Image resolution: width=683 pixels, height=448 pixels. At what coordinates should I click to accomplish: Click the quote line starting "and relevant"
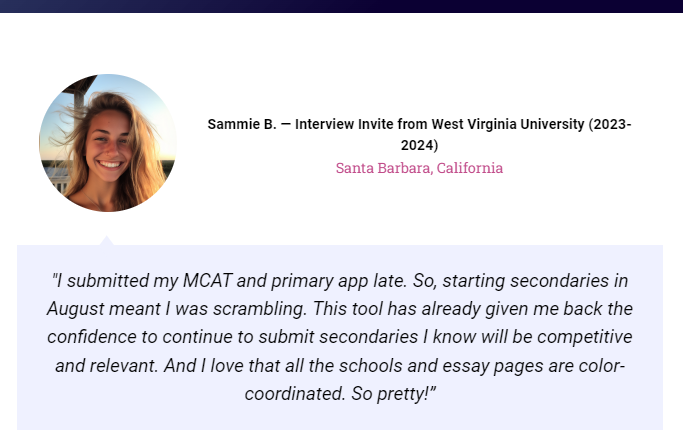[x=340, y=365]
